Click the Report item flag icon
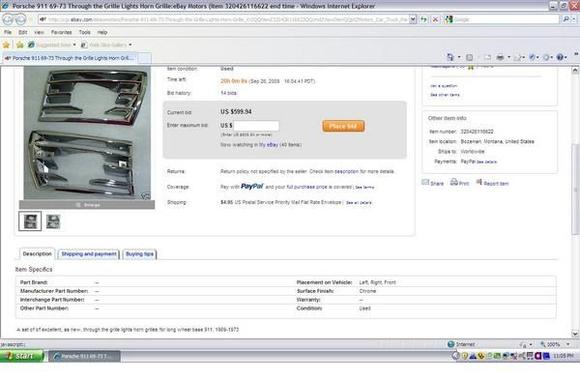Viewport: 580px width, 383px height. [479, 182]
